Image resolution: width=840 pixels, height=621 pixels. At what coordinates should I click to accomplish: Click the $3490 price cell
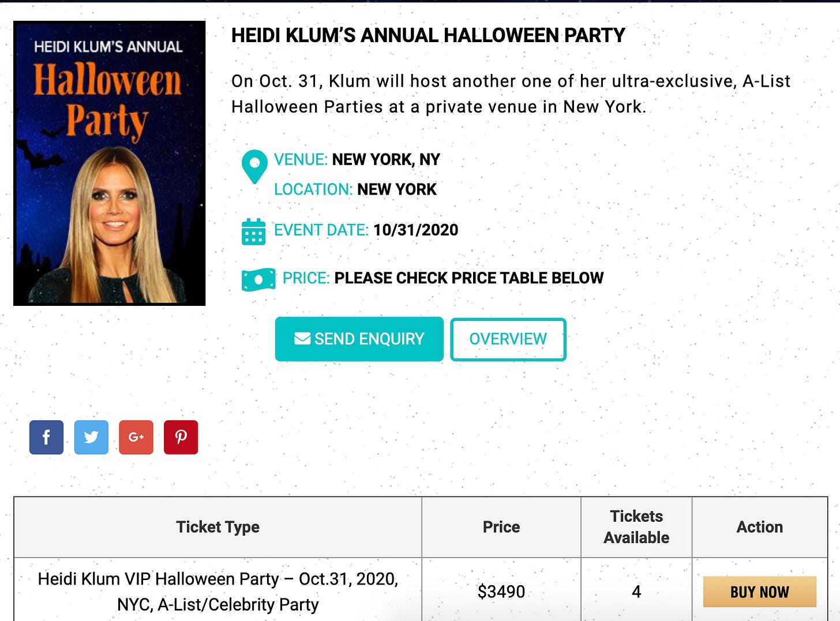pyautogui.click(x=501, y=592)
